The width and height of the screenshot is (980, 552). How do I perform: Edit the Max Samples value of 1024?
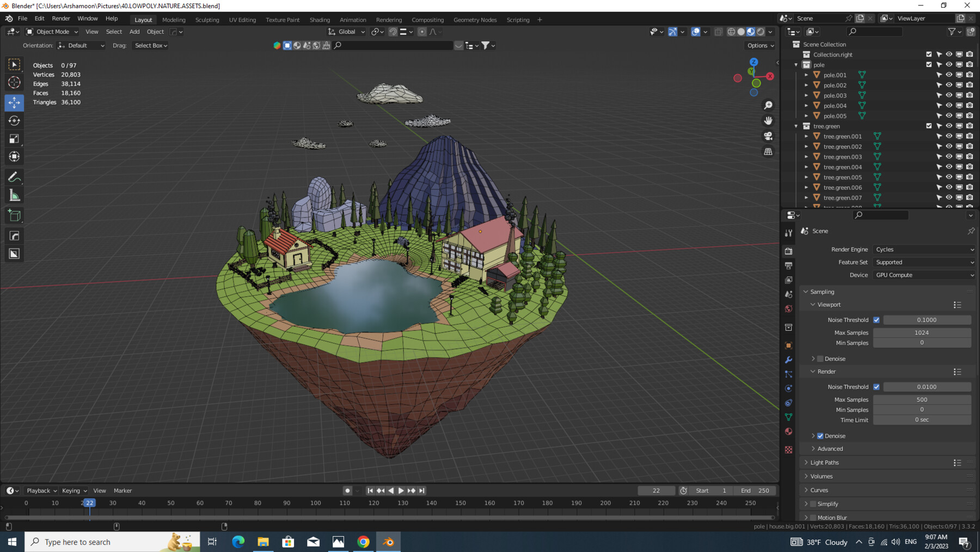[922, 332]
